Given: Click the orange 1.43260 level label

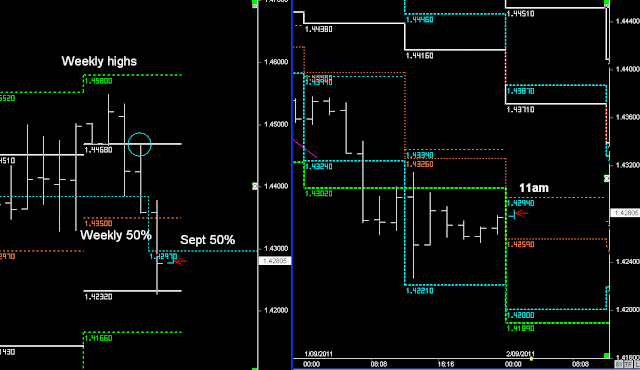Looking at the screenshot, I should pos(419,164).
